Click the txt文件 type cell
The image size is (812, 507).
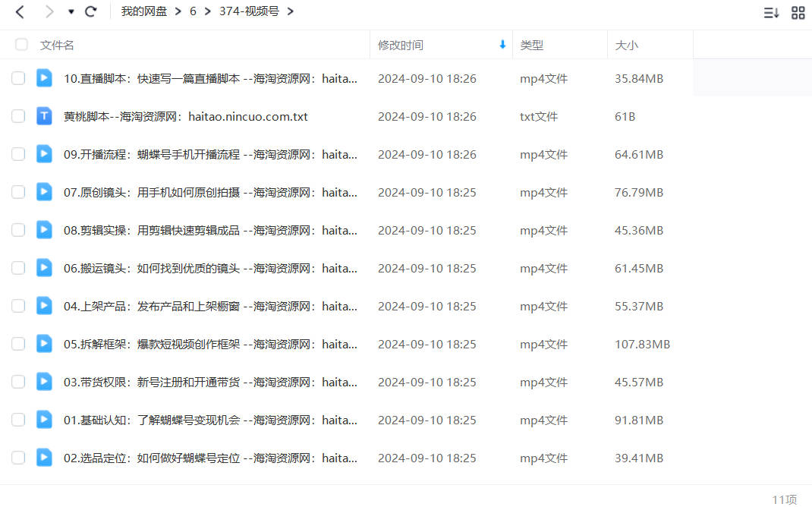coord(539,117)
